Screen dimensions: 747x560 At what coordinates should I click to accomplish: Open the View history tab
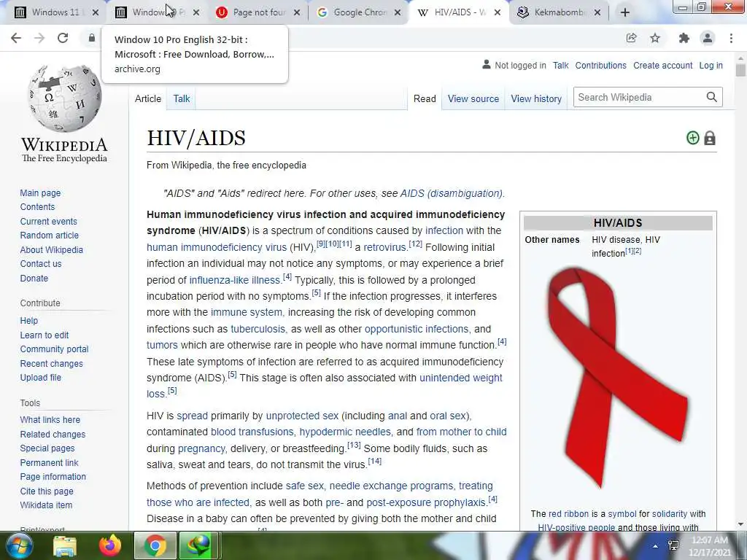(536, 98)
